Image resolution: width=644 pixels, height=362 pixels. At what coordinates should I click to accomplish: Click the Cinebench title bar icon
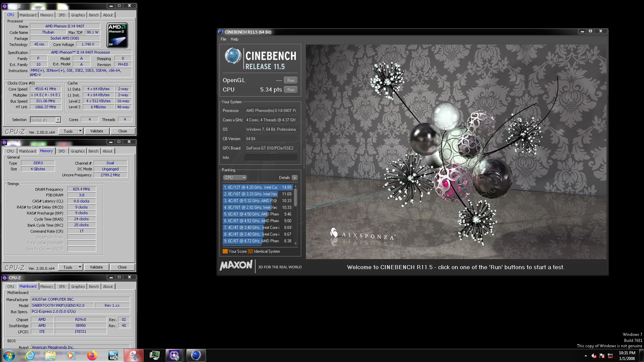(221, 32)
